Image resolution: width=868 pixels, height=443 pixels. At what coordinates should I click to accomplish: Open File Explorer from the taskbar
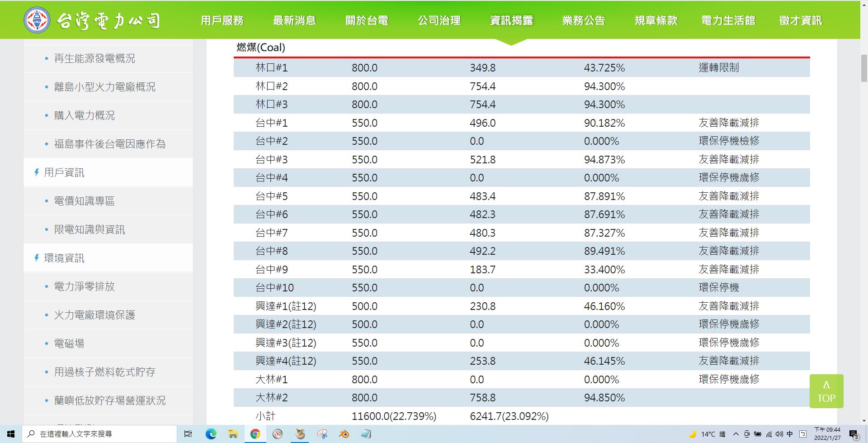click(x=233, y=434)
